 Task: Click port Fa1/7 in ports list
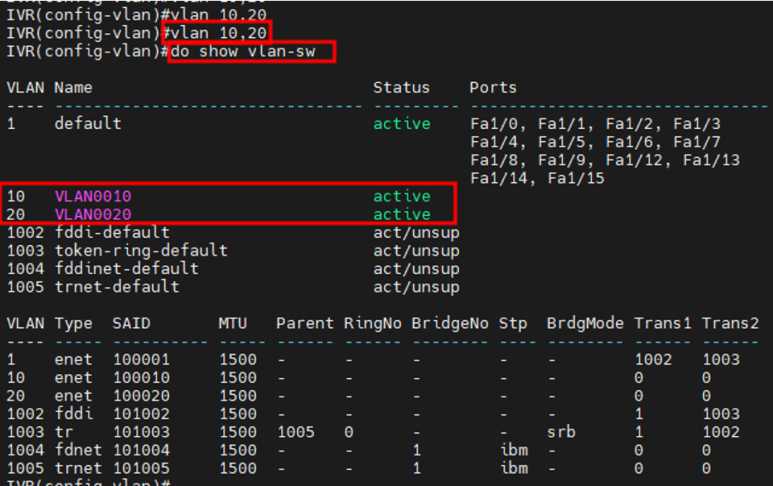coord(697,141)
